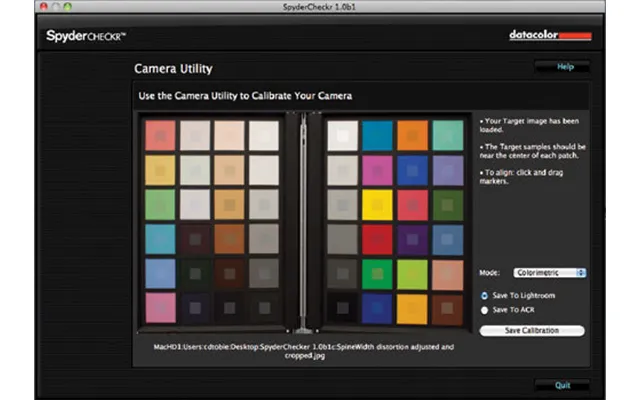Click the light blue patch on the left panel
Image resolution: width=640 pixels, height=400 pixels.
pos(160,273)
